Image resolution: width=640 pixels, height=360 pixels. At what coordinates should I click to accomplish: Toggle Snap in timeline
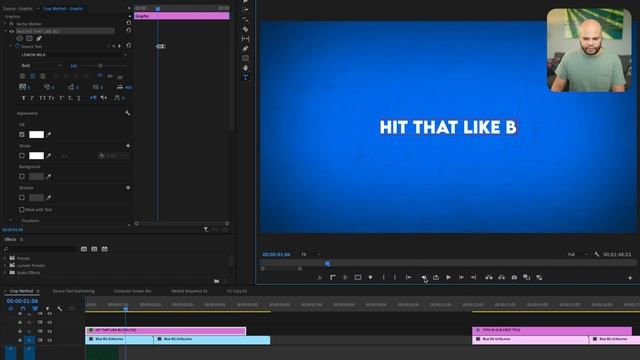point(22,309)
